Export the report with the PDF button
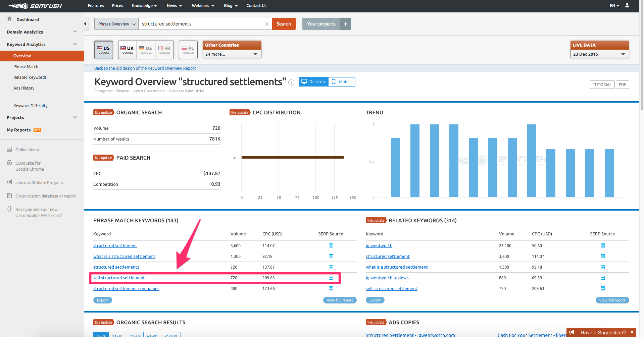The width and height of the screenshot is (644, 337). coord(622,85)
